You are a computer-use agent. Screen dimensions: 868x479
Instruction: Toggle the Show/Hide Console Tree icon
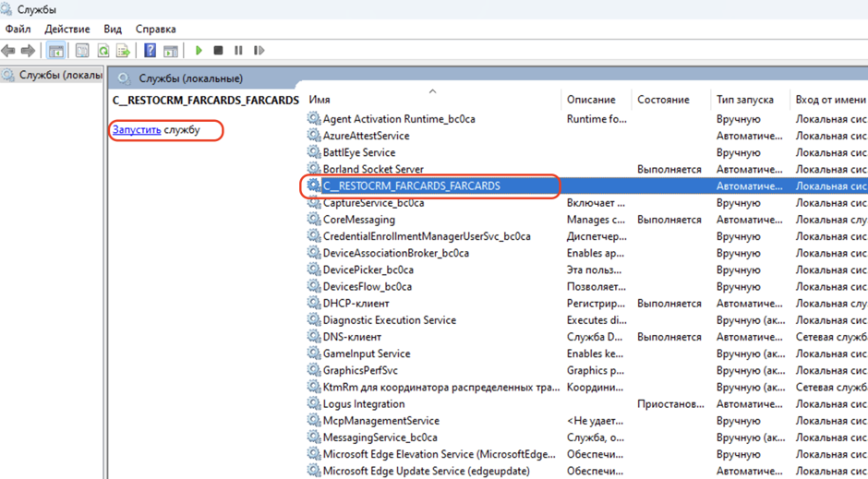(x=56, y=51)
